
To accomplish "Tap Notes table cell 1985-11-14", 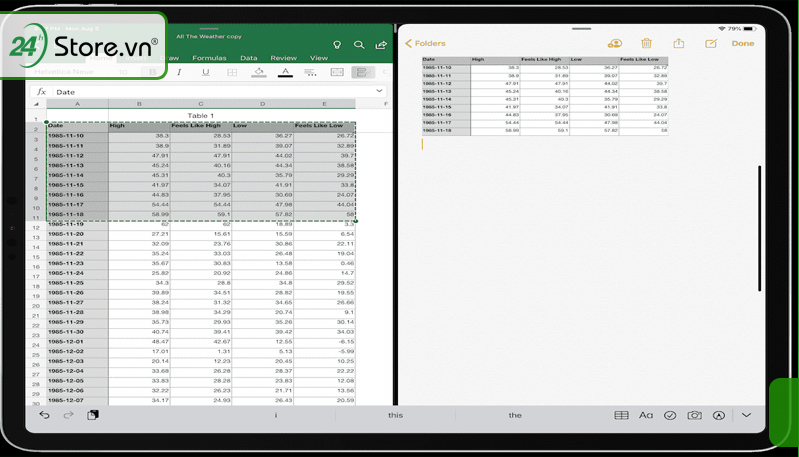I will (446, 99).
